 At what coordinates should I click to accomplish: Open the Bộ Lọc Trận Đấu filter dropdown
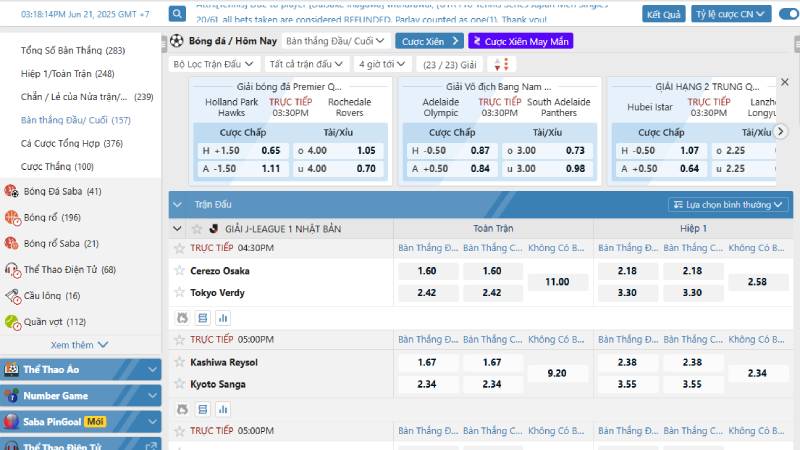point(213,64)
